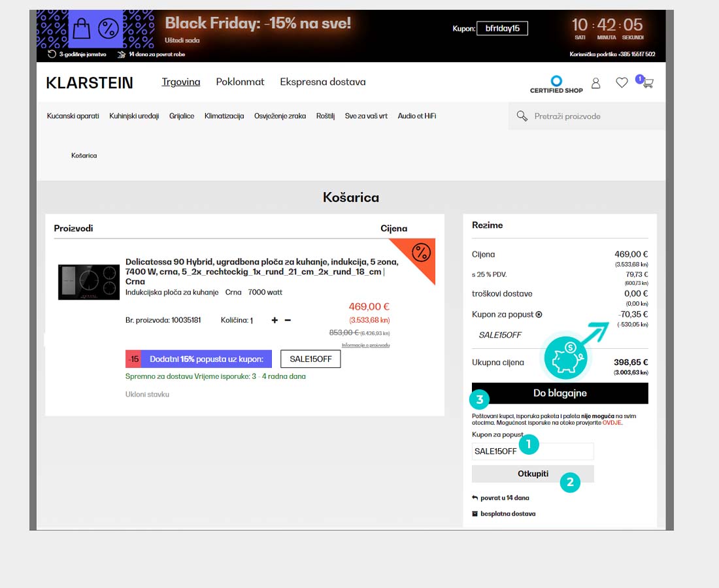Select the Kuhinjski uređaji category

pos(134,116)
